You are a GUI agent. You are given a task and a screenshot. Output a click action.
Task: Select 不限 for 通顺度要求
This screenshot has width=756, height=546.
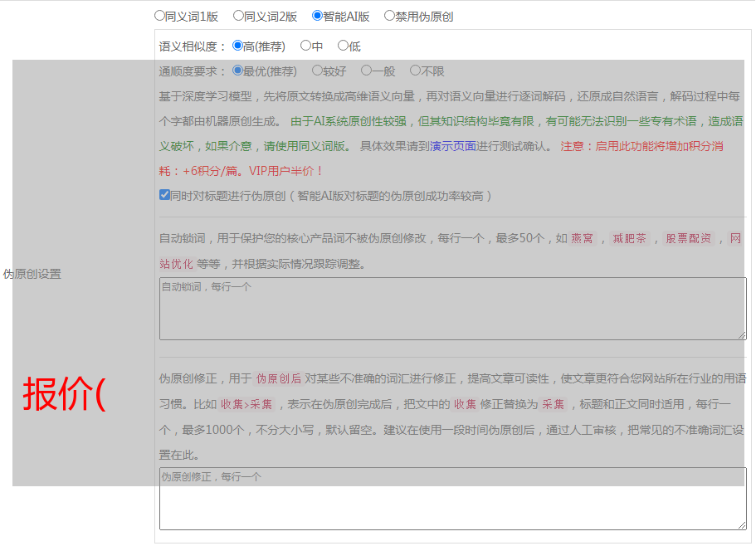point(416,71)
